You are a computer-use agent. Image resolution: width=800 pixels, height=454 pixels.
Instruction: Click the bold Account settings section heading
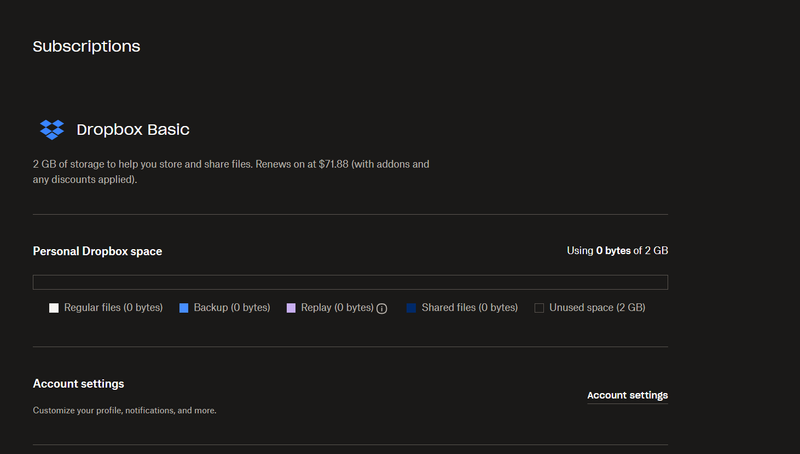[78, 384]
